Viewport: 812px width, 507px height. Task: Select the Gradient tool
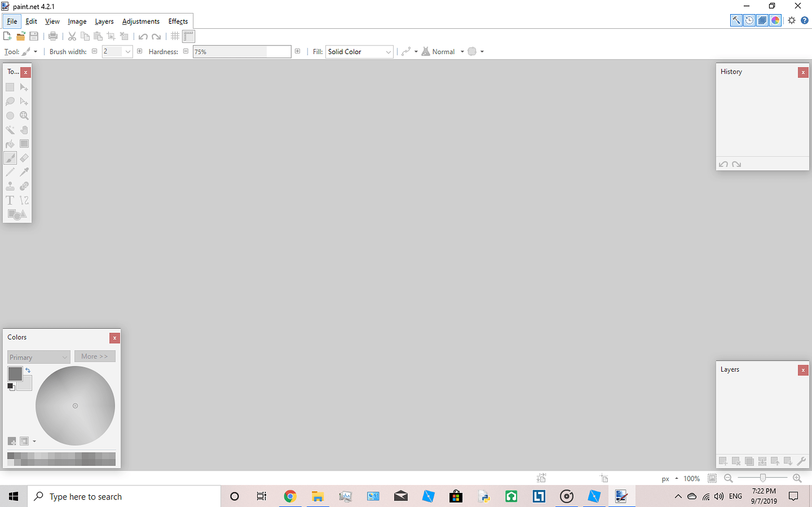[x=24, y=144]
